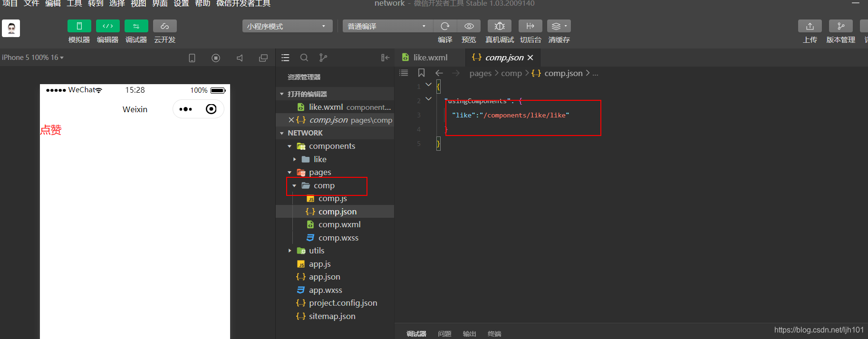Click the compile (编译) refresh icon
868x339 pixels.
[x=445, y=26]
